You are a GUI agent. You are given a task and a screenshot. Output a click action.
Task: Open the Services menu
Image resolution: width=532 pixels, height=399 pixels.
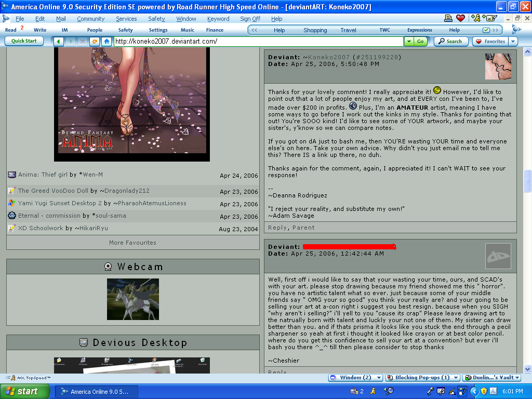click(126, 19)
